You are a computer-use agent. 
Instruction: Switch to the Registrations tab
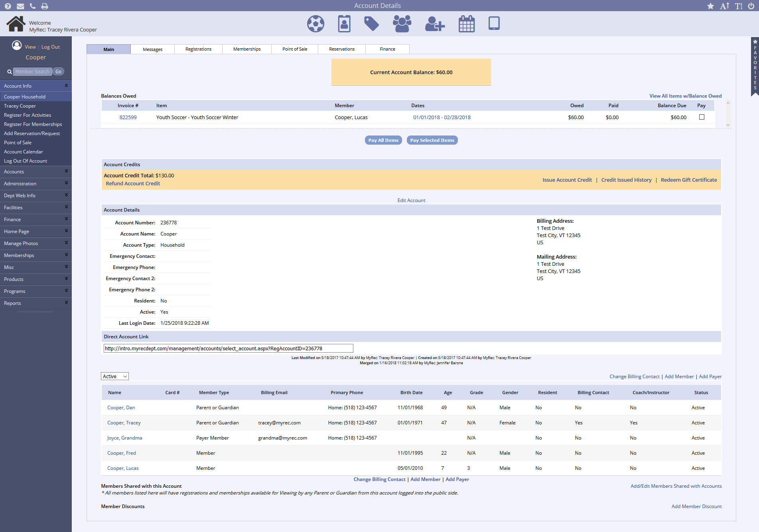point(198,49)
